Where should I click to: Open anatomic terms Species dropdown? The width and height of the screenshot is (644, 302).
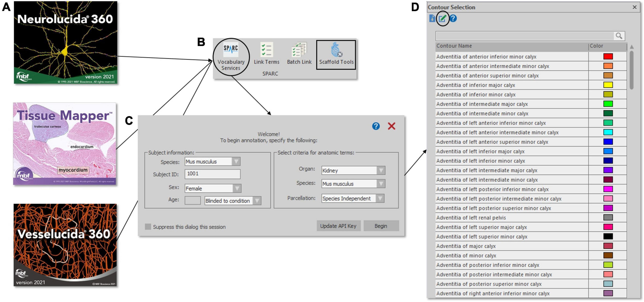point(381,184)
